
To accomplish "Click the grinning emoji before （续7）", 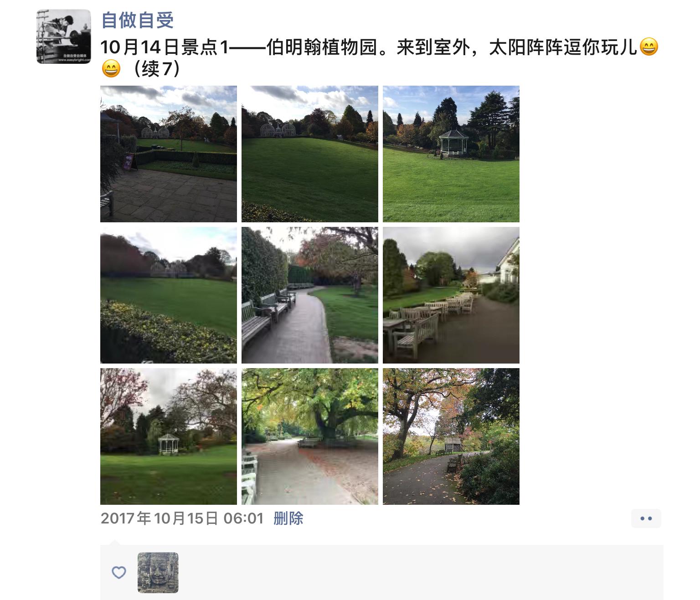I will click(x=111, y=69).
